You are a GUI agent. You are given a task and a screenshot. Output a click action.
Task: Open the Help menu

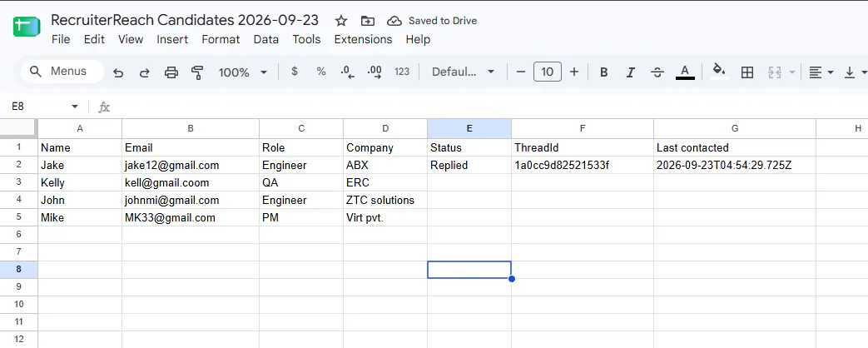(418, 39)
